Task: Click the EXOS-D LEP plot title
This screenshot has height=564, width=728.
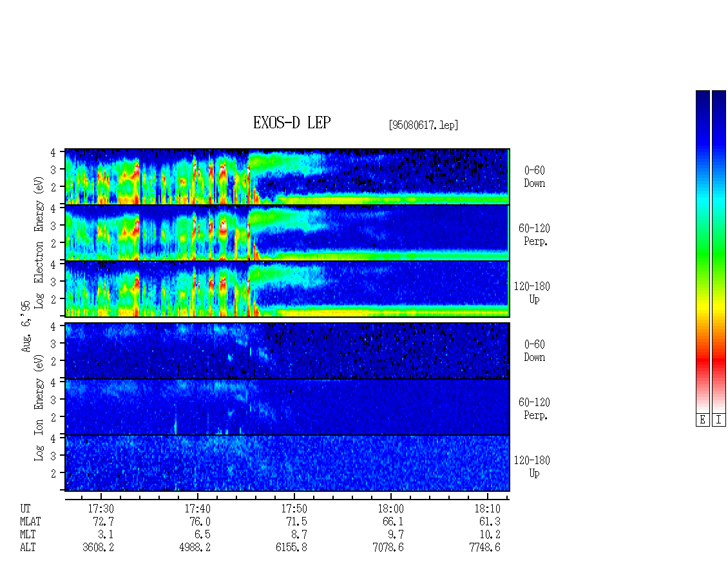Action: tap(292, 122)
